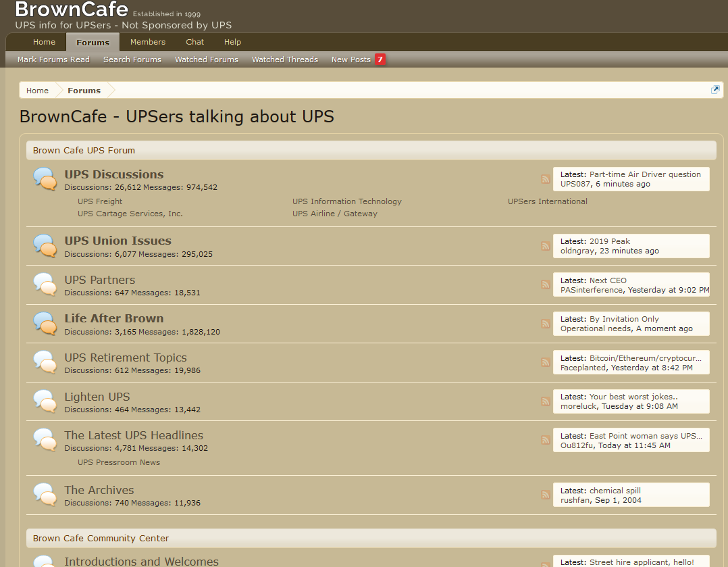The height and width of the screenshot is (567, 728).
Task: Open the UPS Pressroom News subforum
Action: [x=119, y=462]
